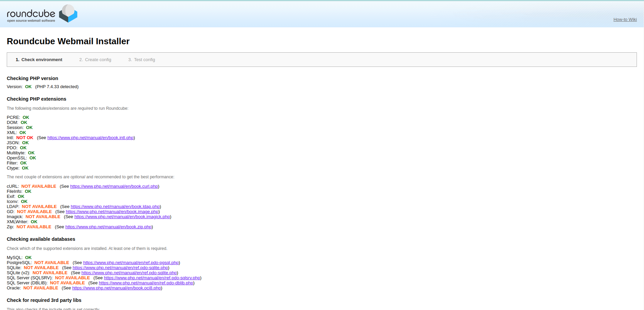Open the book.ldap.php manual link

point(115,207)
